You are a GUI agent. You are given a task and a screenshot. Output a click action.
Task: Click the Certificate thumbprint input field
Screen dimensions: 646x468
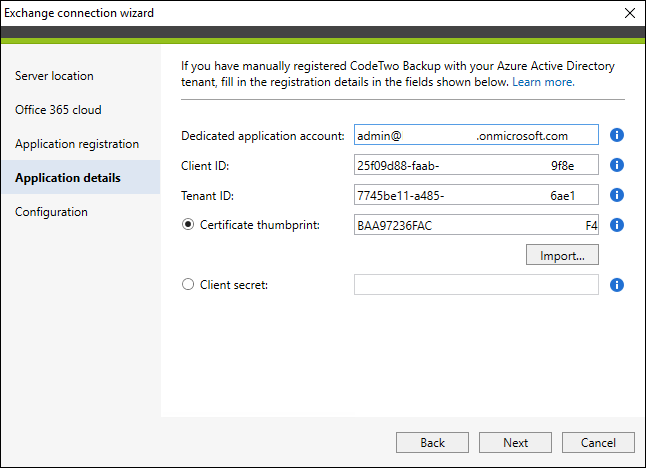coord(476,225)
